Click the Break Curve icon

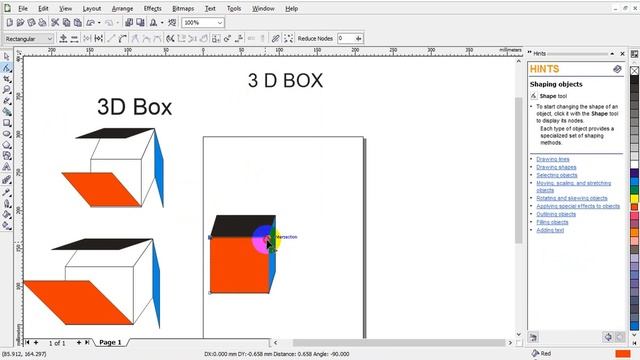98,38
